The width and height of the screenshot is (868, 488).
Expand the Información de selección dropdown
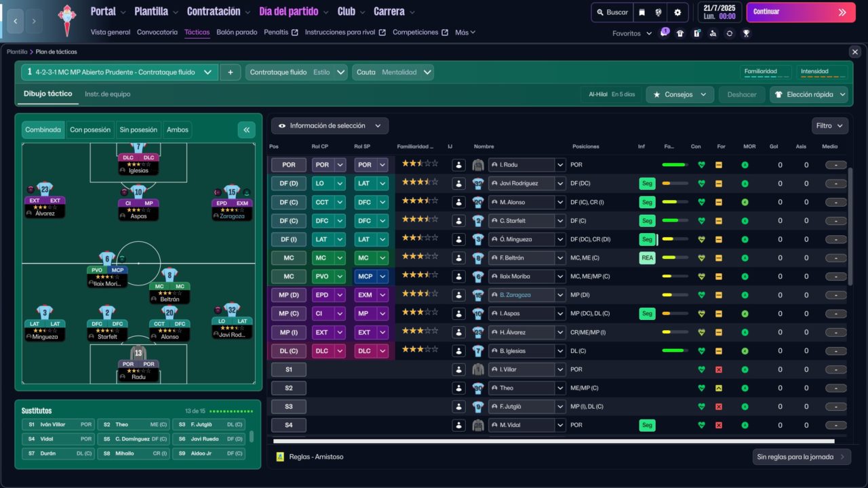point(330,125)
